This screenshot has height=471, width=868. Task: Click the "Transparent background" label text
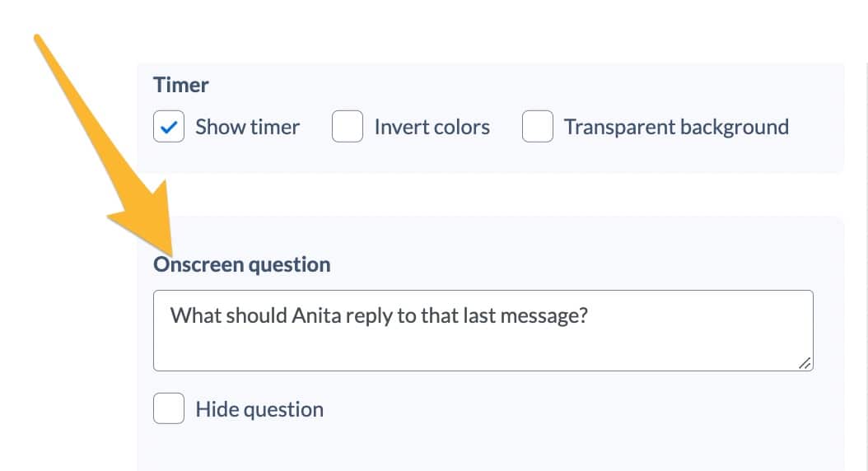click(x=676, y=128)
